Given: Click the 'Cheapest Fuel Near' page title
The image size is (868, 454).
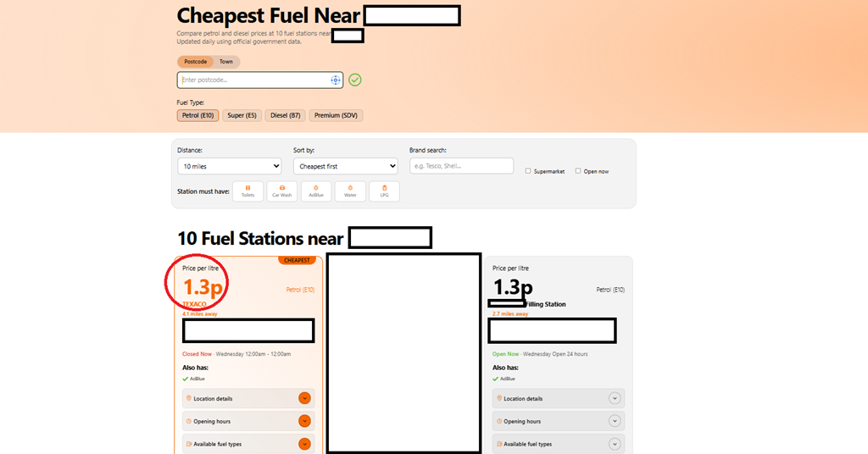Looking at the screenshot, I should (269, 15).
